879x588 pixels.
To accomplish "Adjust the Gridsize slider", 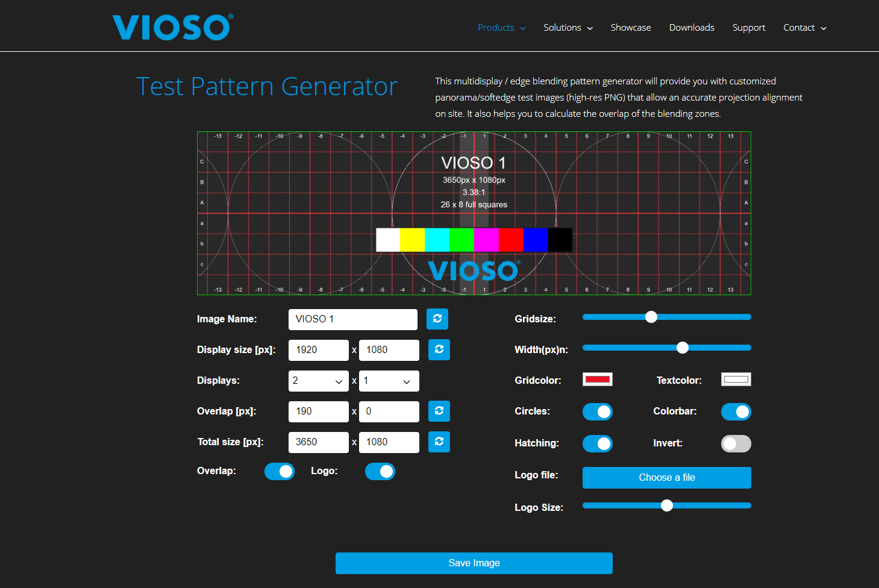I will pyautogui.click(x=651, y=316).
